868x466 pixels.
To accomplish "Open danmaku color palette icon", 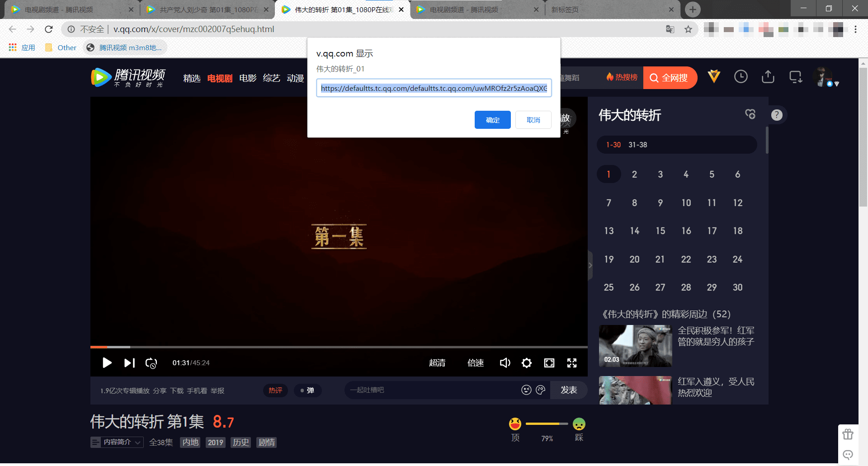I will pyautogui.click(x=541, y=390).
